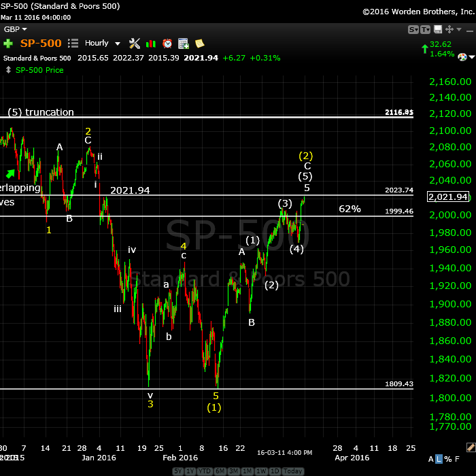
Task: Open the alarm clock alert icon
Action: pyautogui.click(x=167, y=44)
